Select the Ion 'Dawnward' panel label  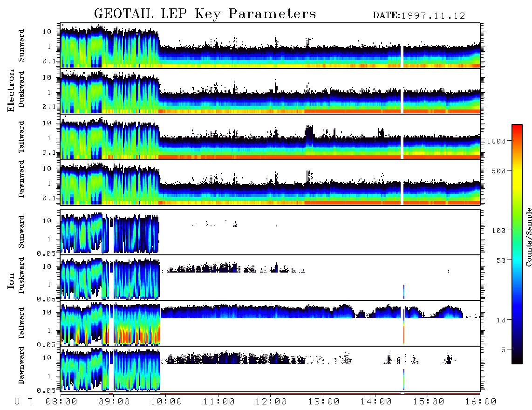click(21, 365)
